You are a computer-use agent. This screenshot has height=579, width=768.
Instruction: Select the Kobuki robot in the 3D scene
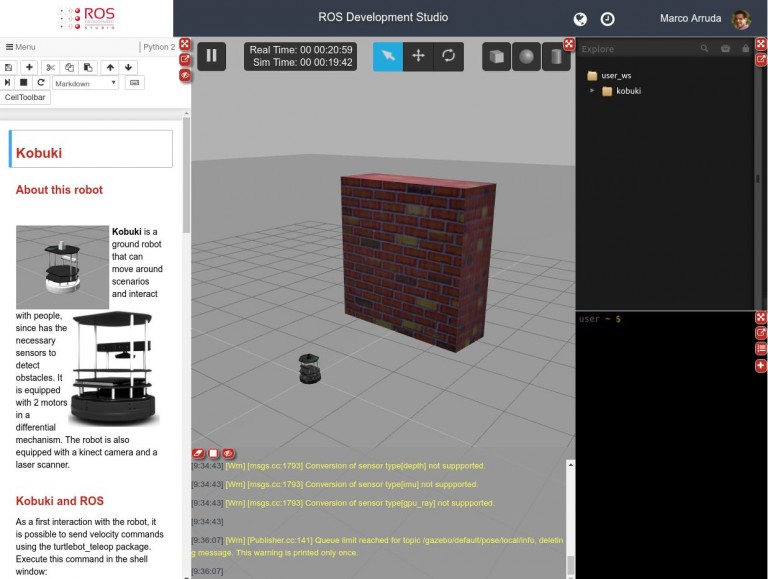click(310, 368)
